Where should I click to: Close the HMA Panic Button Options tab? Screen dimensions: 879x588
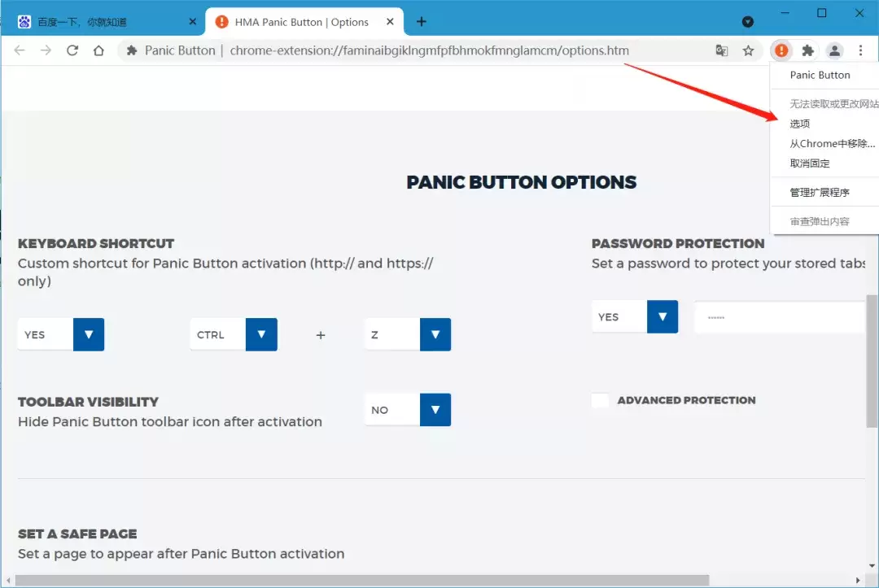[390, 22]
